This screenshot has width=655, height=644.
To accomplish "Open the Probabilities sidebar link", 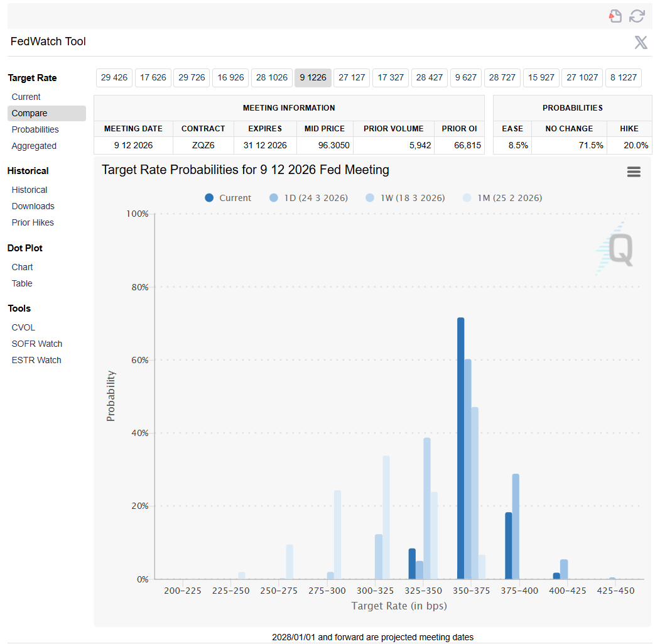I will (35, 129).
